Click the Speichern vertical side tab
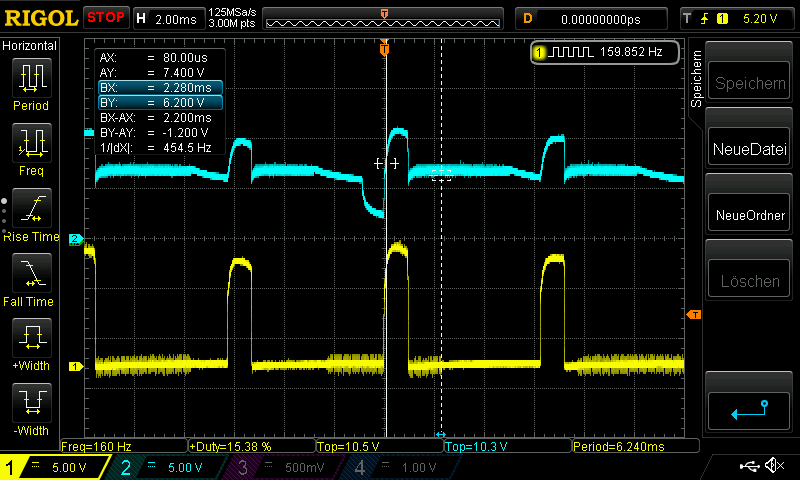 (696, 79)
